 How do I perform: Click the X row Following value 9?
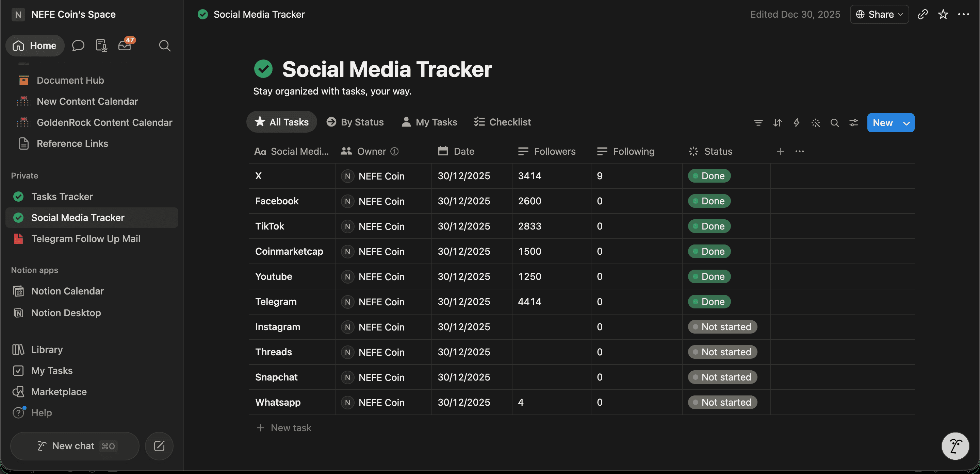600,175
